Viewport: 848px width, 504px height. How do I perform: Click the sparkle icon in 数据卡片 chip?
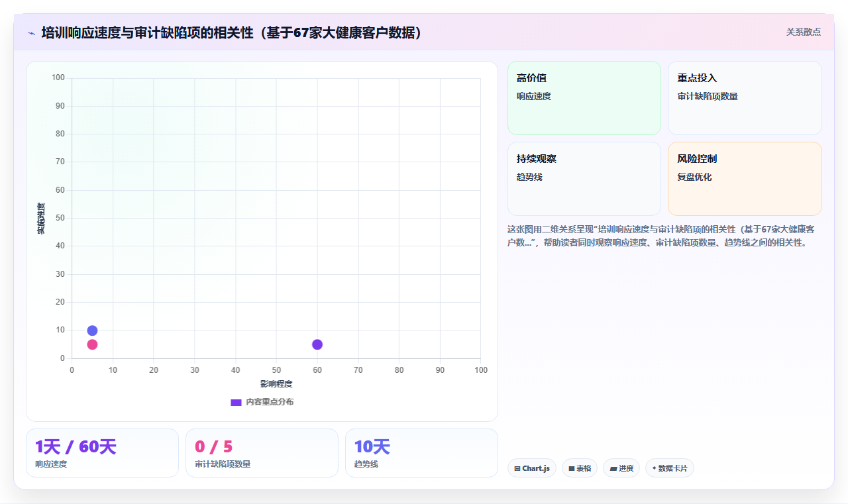(654, 468)
